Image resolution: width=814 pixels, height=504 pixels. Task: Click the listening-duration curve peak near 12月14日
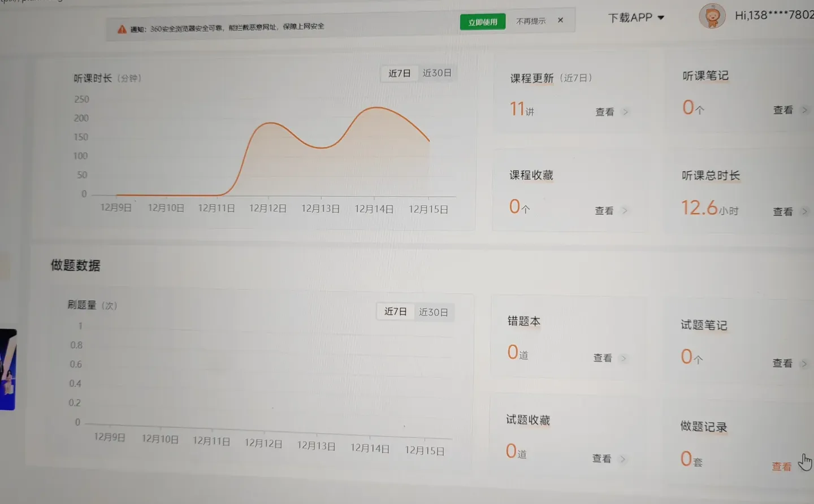[375, 107]
